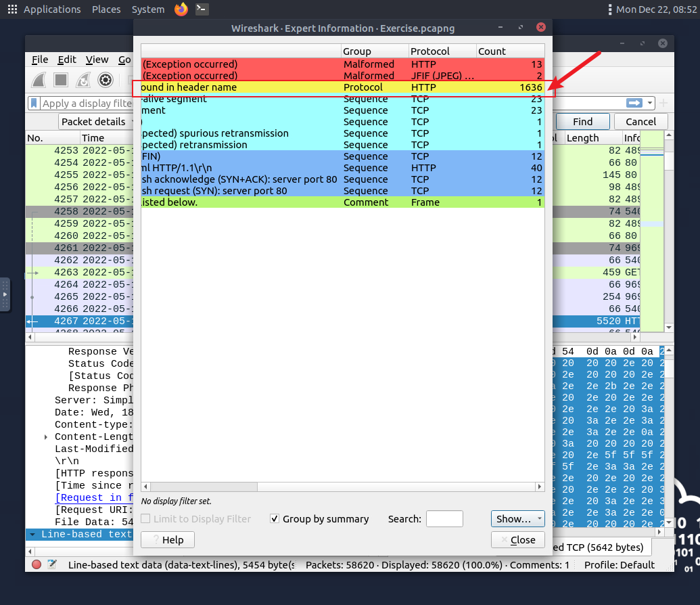Screen dimensions: 700x605
Task: Open the Show... dropdown button
Action: (518, 519)
